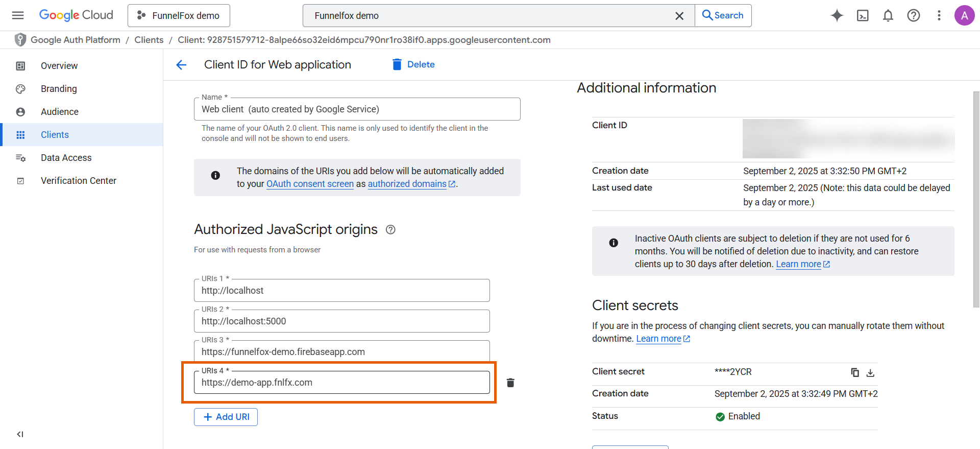The image size is (980, 449).
Task: Open the three-dot settings and utilities menu
Action: tap(939, 15)
